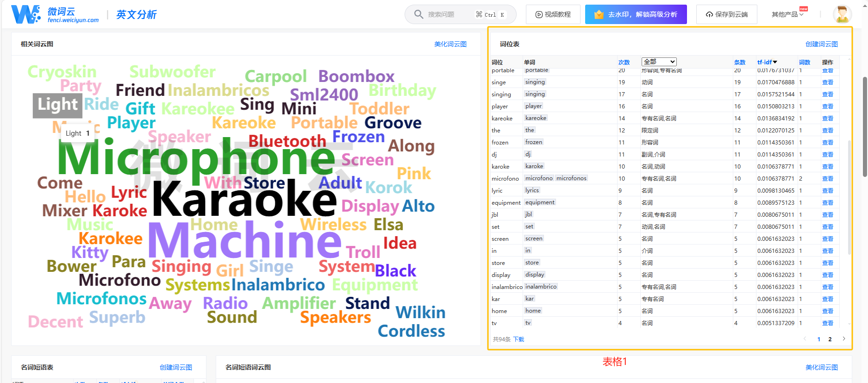This screenshot has height=383, width=868.
Task: Click the 微词云 logo
Action: click(55, 14)
